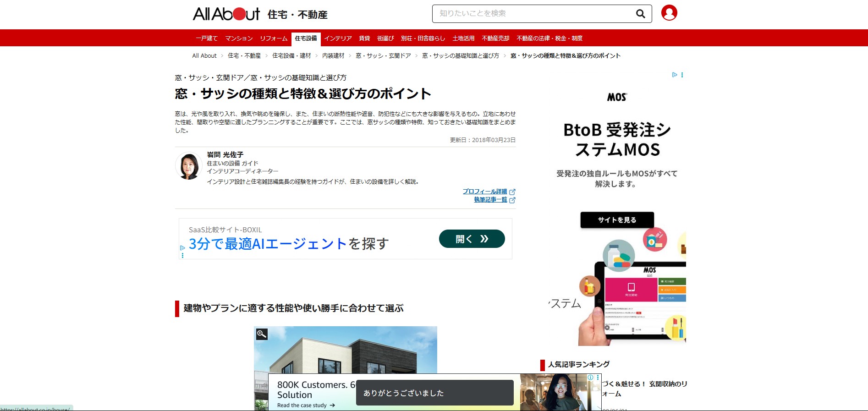Click the BtoB 受発注システムMOS ad headline
Screen dimensions: 868x411
(617, 140)
